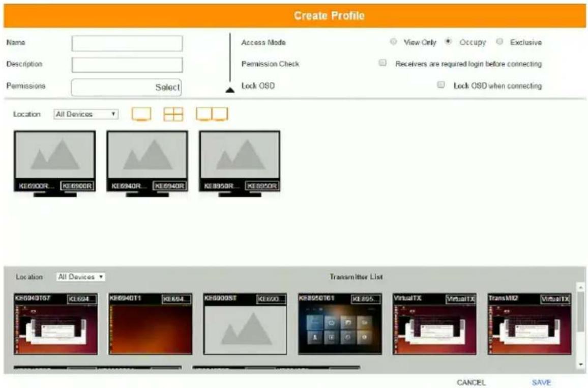Viewport: 588px width, 388px height.
Task: Click the KE6900R model tag on first receiver
Action: pyautogui.click(x=77, y=186)
